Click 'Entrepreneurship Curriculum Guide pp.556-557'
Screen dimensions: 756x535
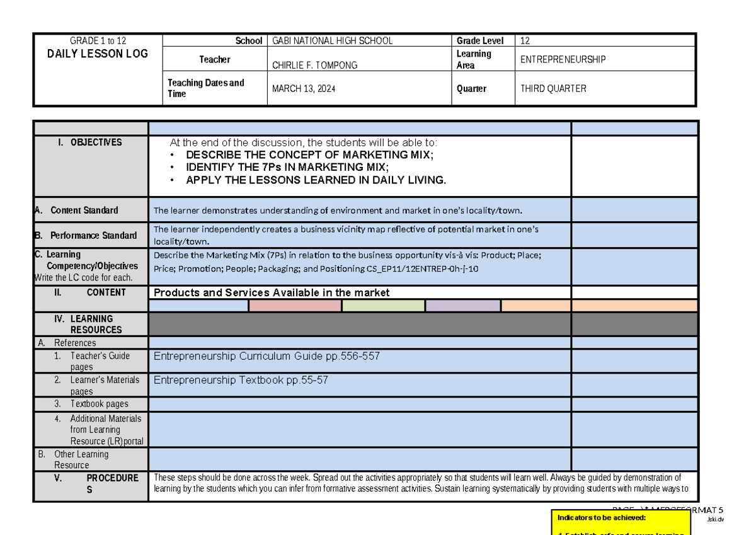[x=266, y=356]
